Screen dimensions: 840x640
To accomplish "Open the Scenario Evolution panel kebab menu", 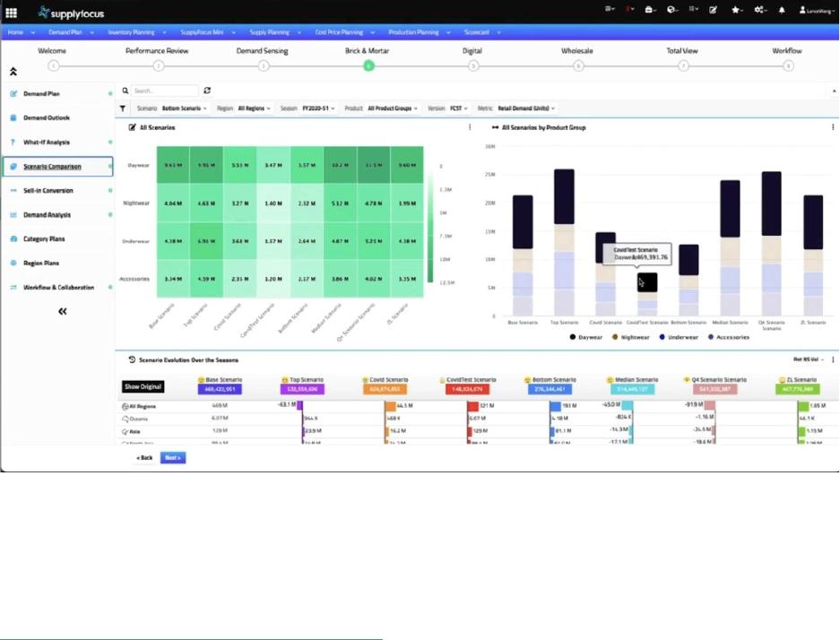I will coord(833,359).
